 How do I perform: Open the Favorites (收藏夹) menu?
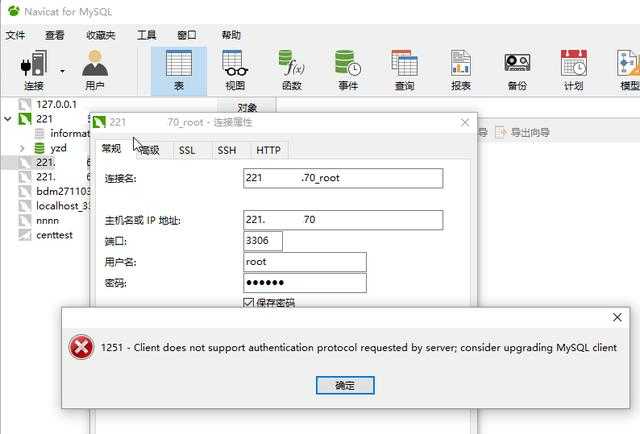[101, 35]
